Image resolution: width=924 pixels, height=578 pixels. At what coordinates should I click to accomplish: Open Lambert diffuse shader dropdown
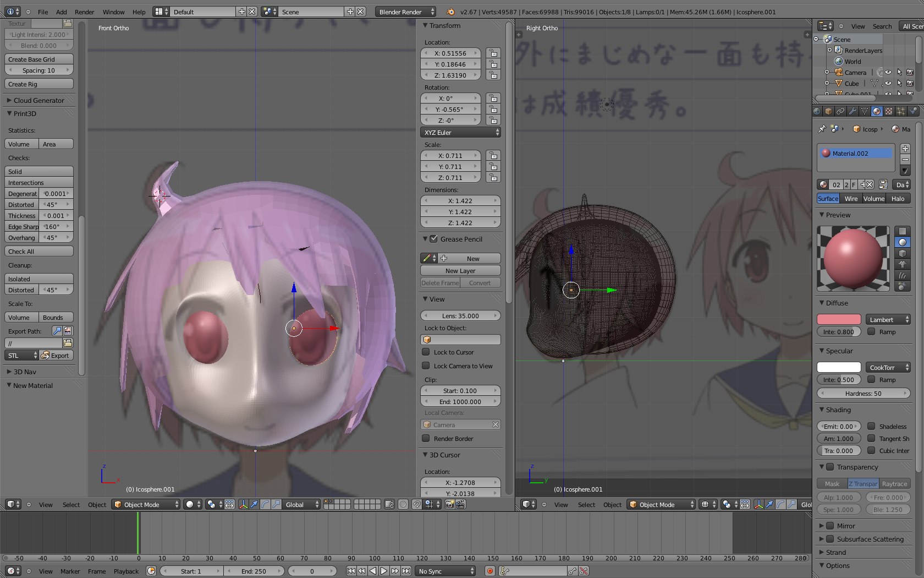click(888, 319)
